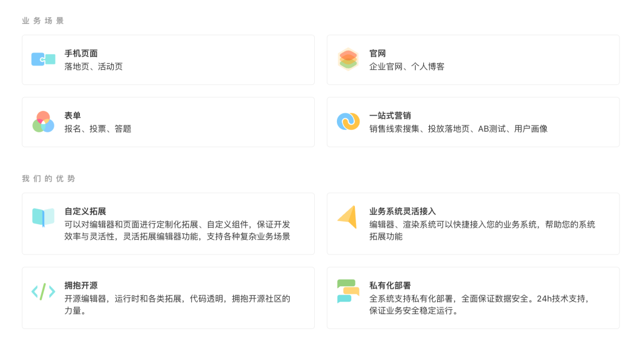Click the 官网 stacked layers icon

coord(348,60)
